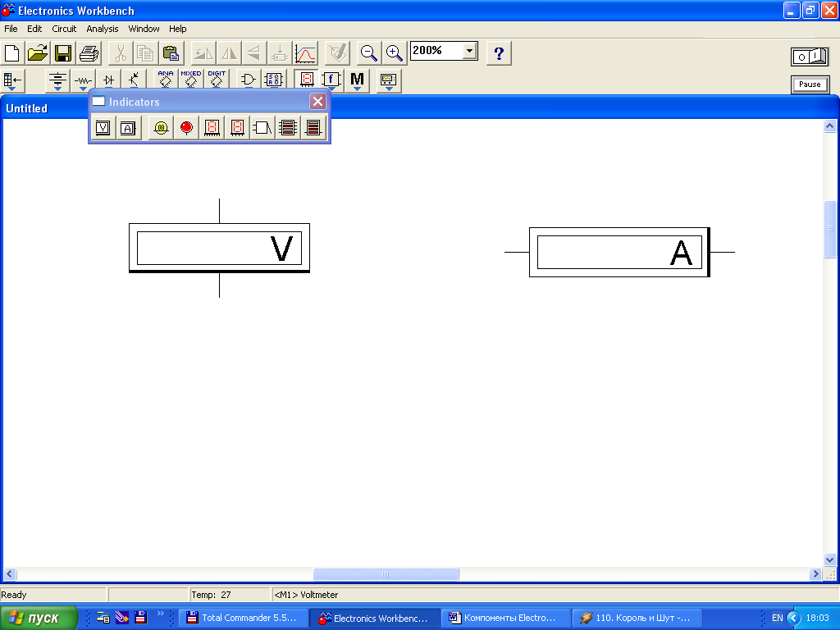Screen dimensions: 840x630
Task: Open the Sources parts bin
Action: tap(57, 80)
